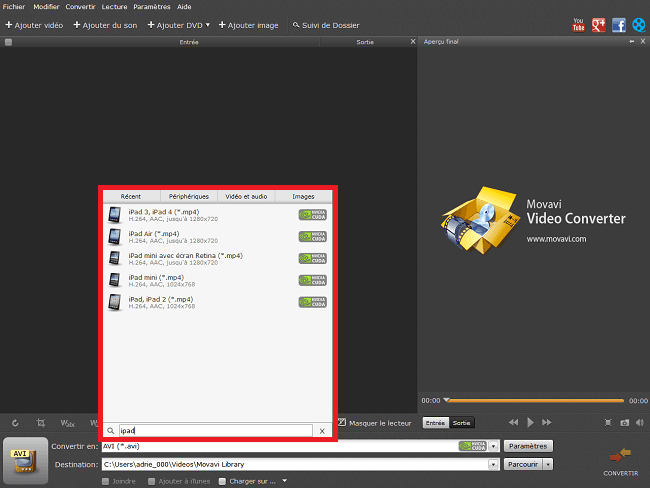Enable the Joindre checkbox
650x488 pixels.
coord(105,481)
